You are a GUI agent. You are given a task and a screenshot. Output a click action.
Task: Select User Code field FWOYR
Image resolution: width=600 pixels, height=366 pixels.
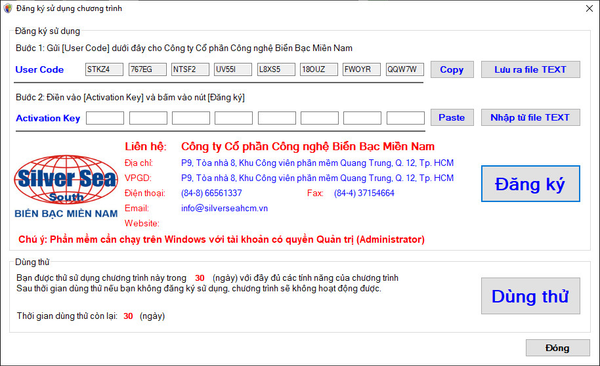[362, 69]
